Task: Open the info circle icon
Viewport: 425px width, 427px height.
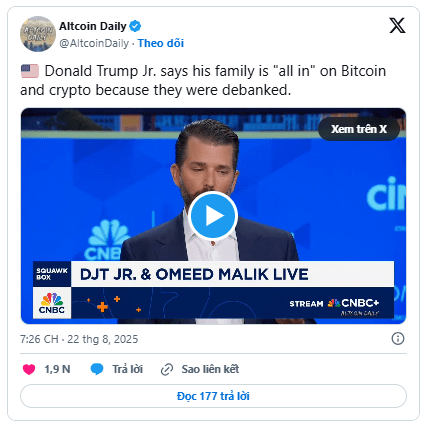Action: coord(398,339)
